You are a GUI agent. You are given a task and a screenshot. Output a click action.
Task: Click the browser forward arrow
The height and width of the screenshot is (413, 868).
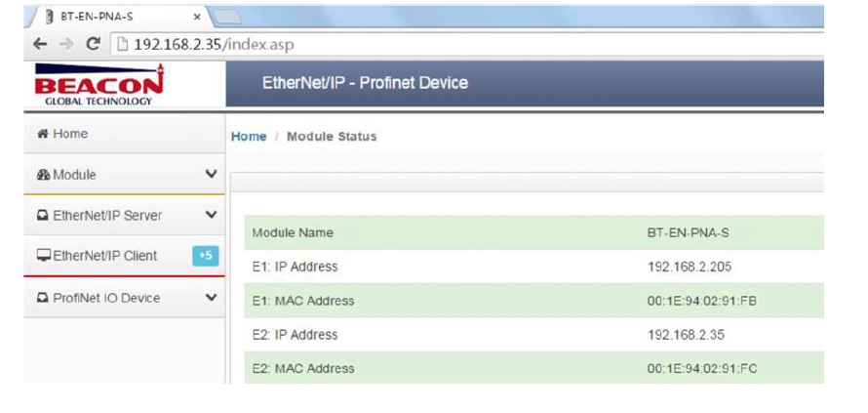(64, 44)
